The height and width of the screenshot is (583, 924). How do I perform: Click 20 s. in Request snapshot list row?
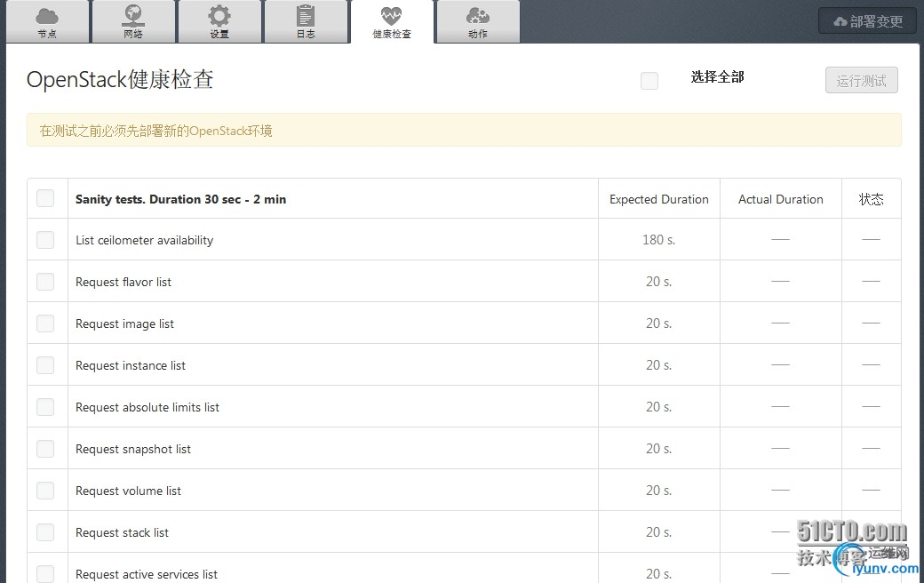[659, 449]
